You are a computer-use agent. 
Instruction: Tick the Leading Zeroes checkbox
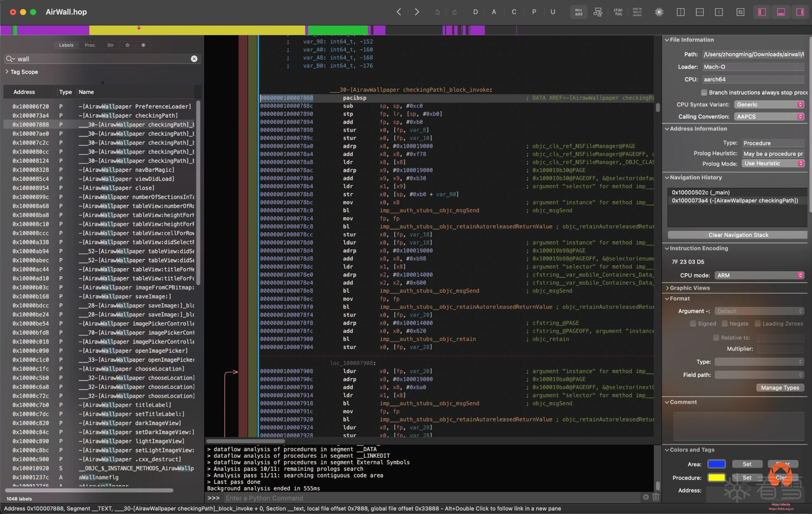[x=757, y=324]
